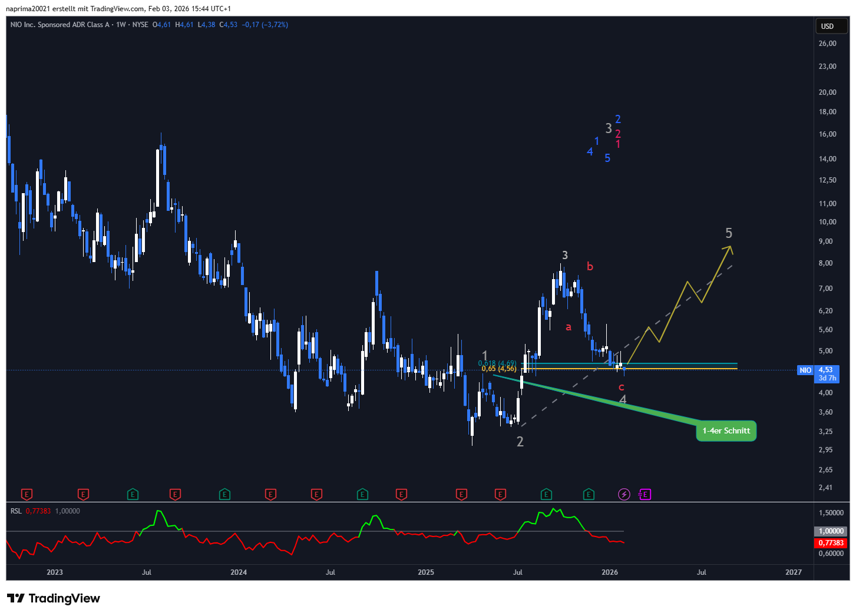This screenshot has width=856, height=616.
Task: Click the leftmost red earnings marker
Action: [x=27, y=495]
